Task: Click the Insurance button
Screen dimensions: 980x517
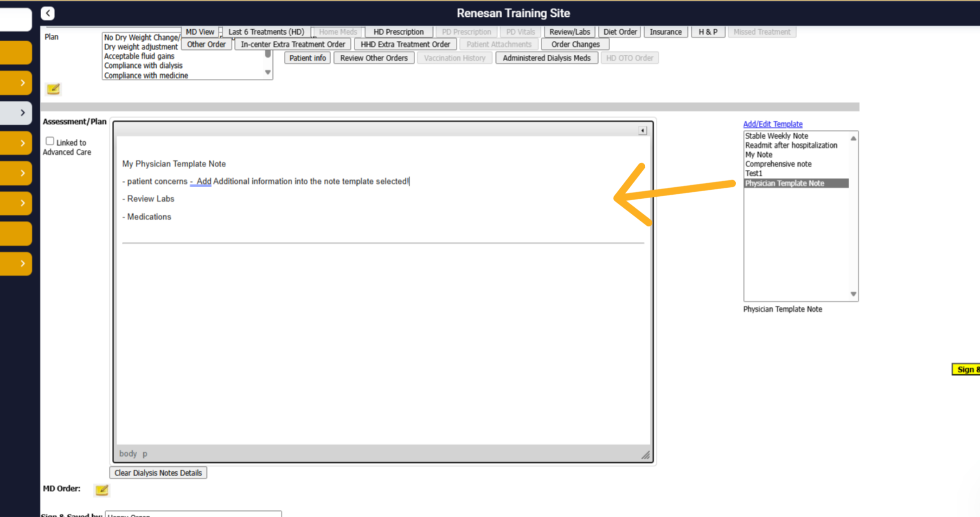Action: pyautogui.click(x=666, y=32)
